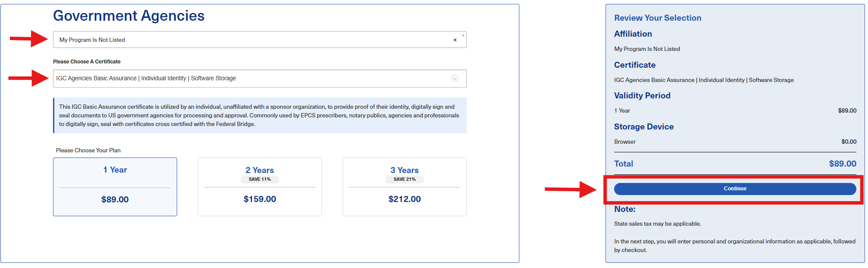Click the SAVE 11% badge
This screenshot has width=868, height=268.
[260, 179]
